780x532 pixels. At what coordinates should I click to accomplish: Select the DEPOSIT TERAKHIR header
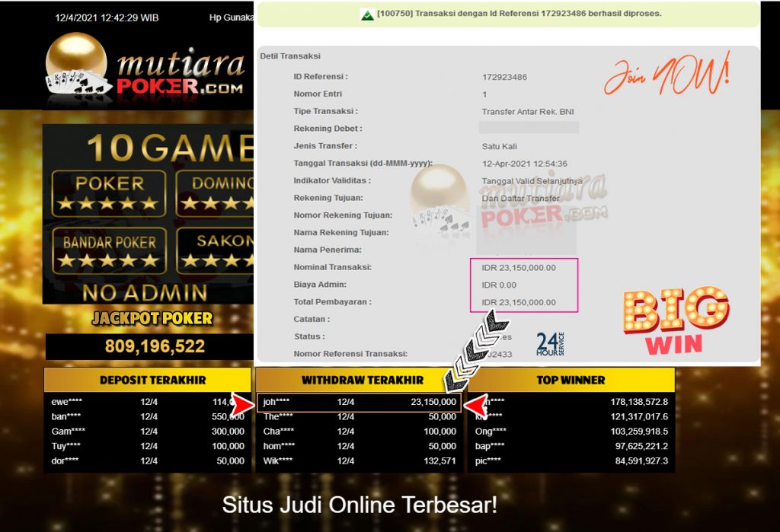(x=148, y=380)
